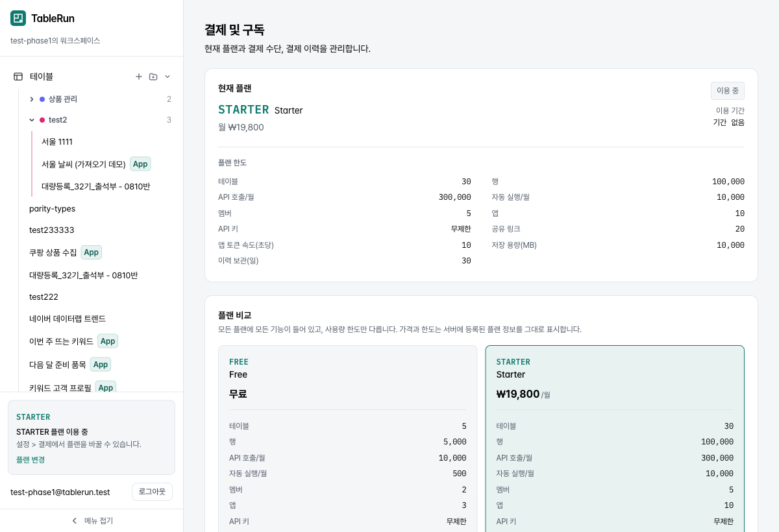Image resolution: width=779 pixels, height=532 pixels.
Task: Click the 300,000 API 호출/월 value in 플랜 한도
Action: [x=455, y=197]
